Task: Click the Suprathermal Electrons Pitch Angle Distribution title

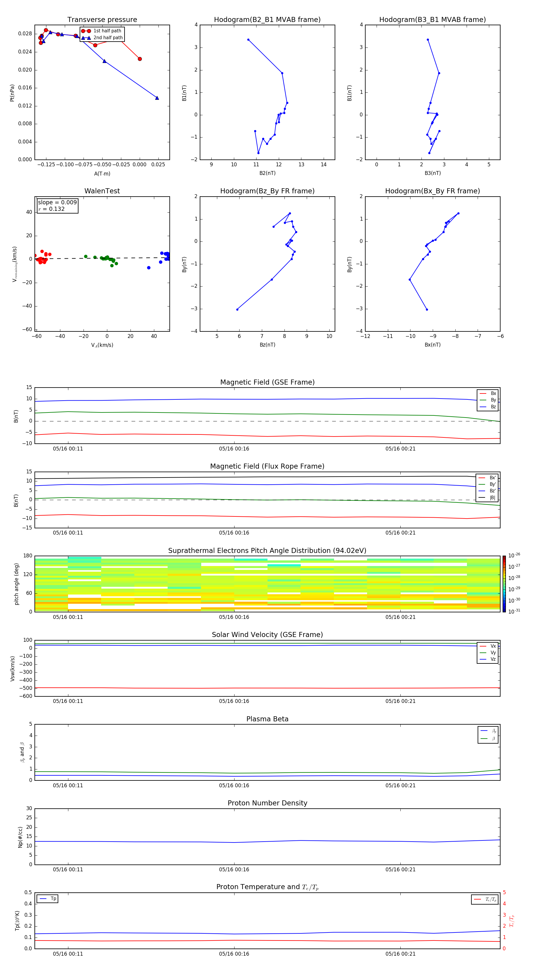Action: point(267,551)
